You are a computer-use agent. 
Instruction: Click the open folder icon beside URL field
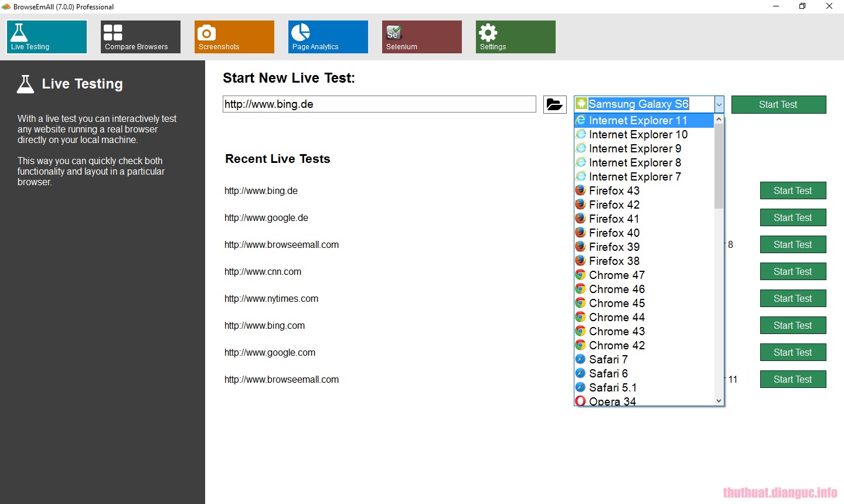coord(554,104)
